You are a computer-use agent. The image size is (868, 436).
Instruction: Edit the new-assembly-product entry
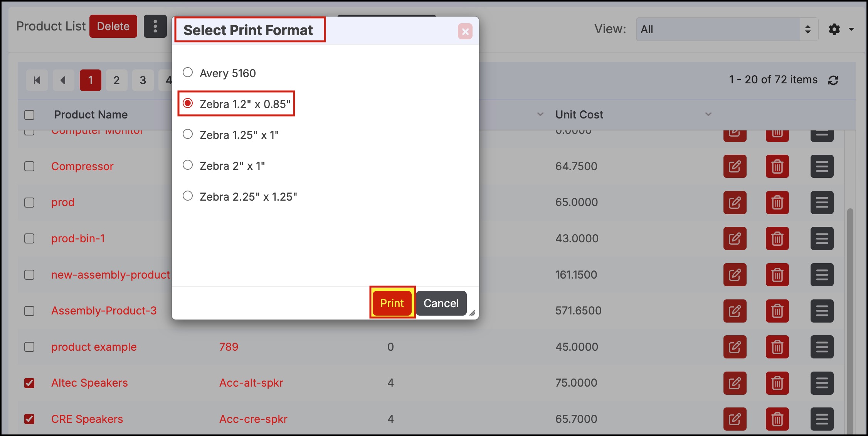735,275
